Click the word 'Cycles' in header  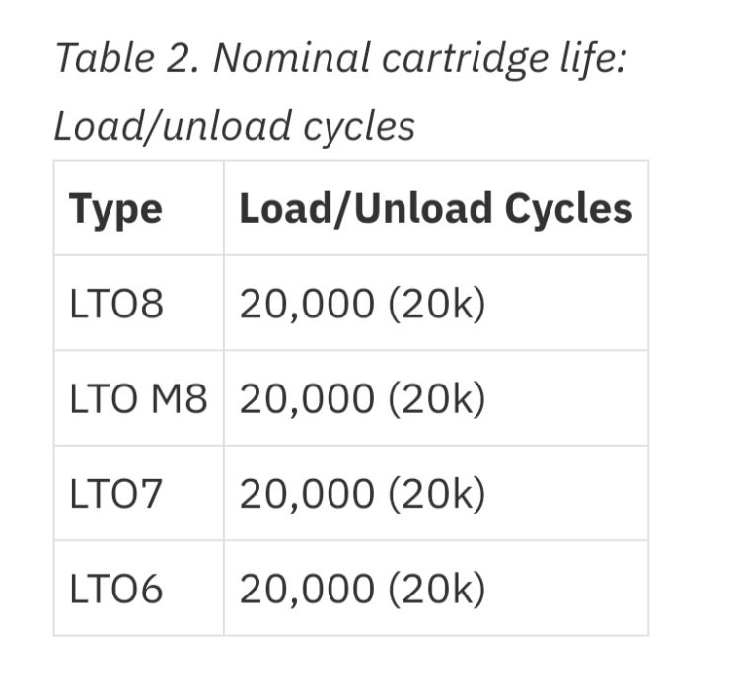(x=569, y=209)
